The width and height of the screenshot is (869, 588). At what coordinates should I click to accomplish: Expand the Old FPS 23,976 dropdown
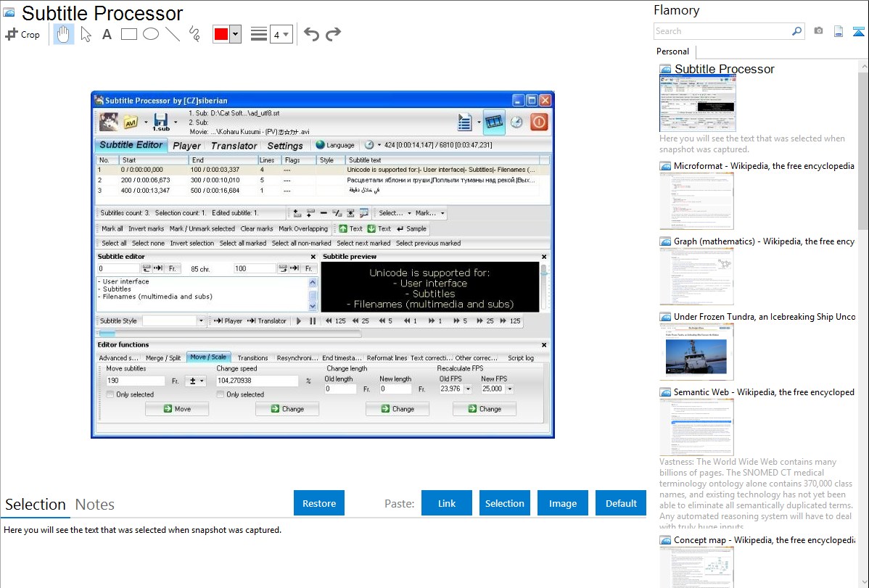pyautogui.click(x=469, y=389)
